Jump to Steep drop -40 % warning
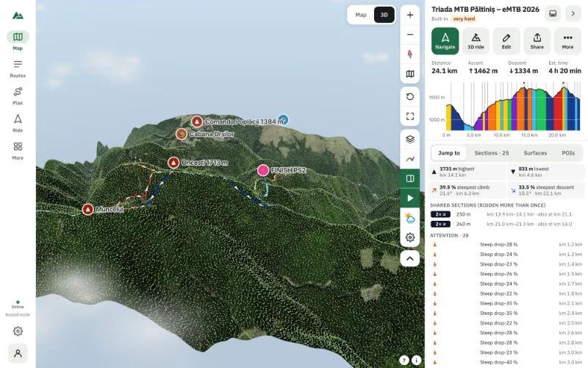588x368 pixels. tap(506, 362)
